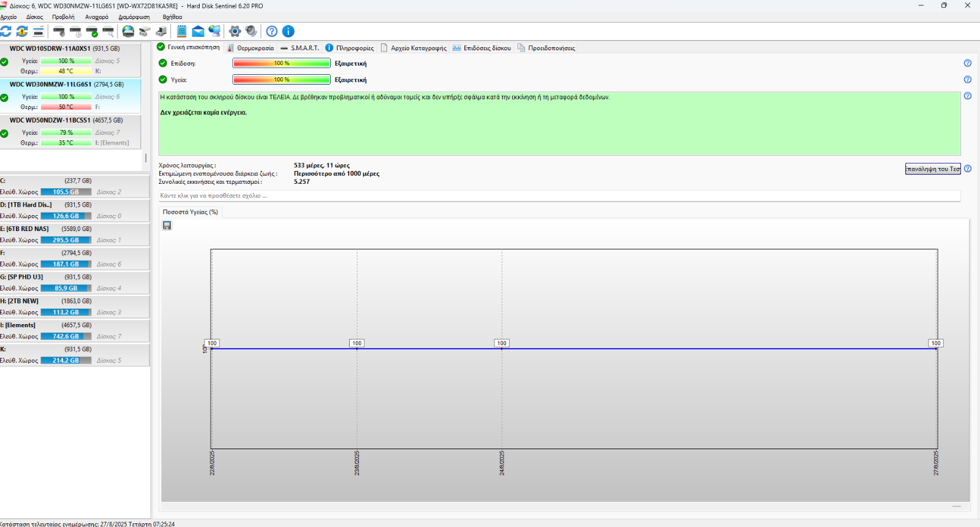
Task: Select the E: [6TB RED NAS] partition
Action: [x=75, y=234]
